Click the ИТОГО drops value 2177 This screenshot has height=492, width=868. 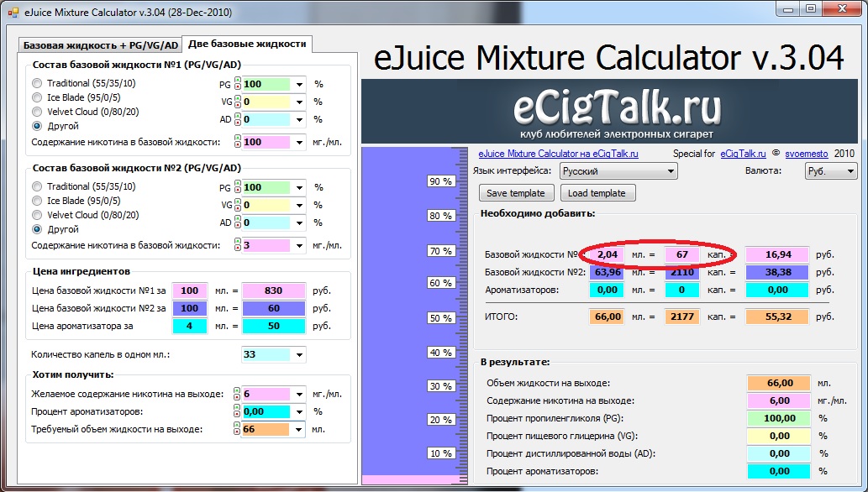[x=682, y=317]
